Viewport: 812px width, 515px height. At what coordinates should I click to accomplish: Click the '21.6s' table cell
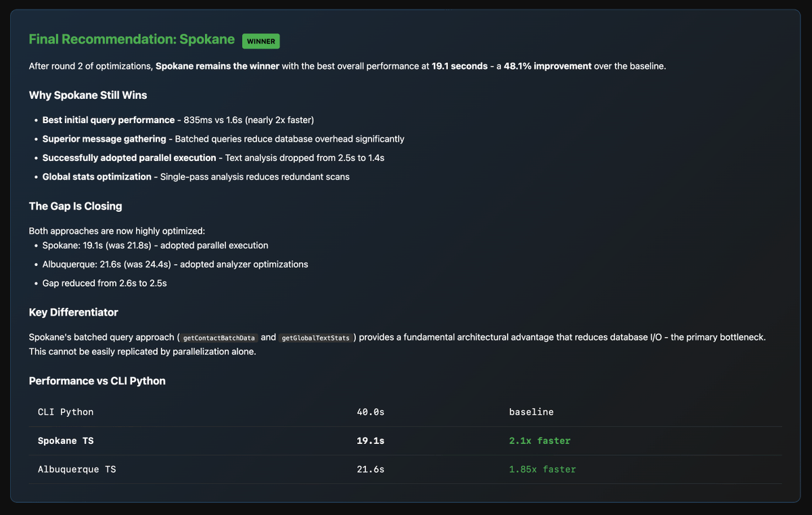[370, 469]
